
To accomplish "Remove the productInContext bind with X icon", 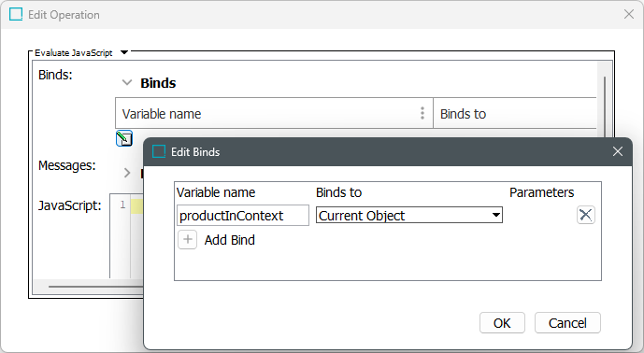I will pyautogui.click(x=586, y=215).
